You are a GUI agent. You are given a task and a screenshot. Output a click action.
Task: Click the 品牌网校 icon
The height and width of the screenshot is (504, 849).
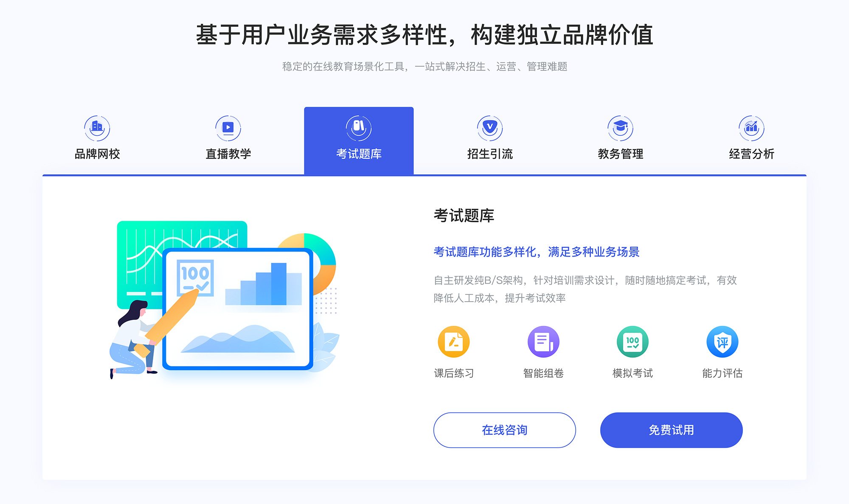(96, 126)
